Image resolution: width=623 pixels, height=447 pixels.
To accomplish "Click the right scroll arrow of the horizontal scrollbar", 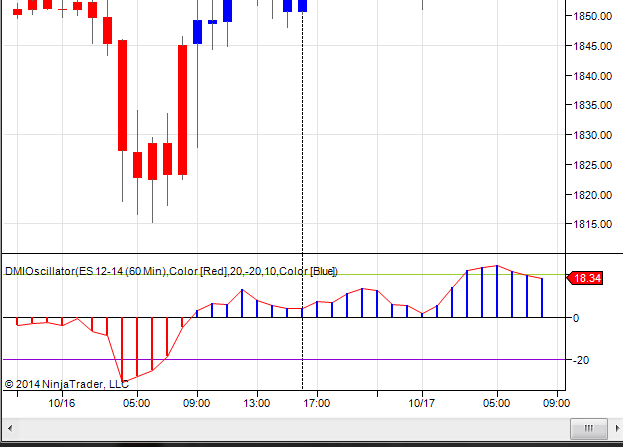I will (x=617, y=429).
